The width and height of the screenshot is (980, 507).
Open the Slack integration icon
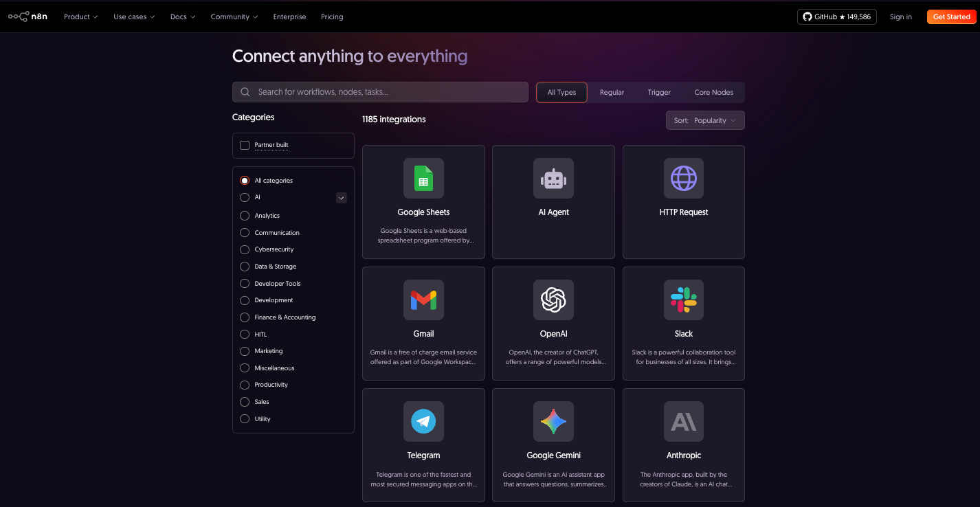(x=683, y=300)
